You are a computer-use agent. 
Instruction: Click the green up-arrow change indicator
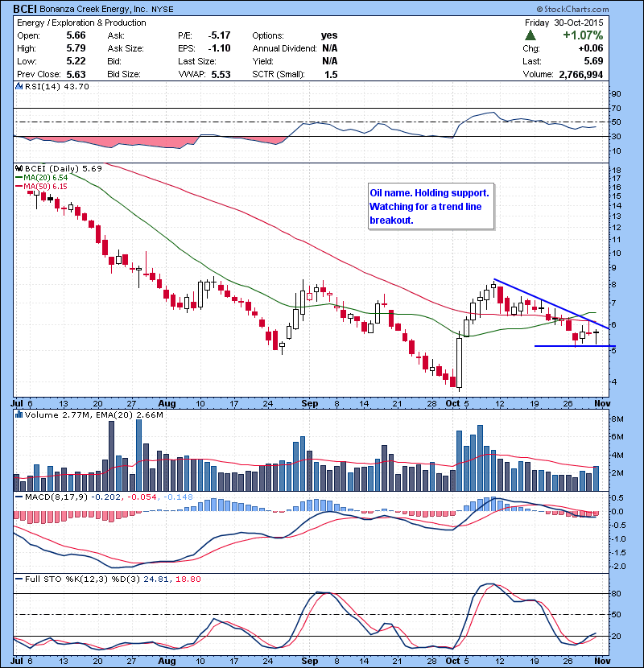coord(530,35)
